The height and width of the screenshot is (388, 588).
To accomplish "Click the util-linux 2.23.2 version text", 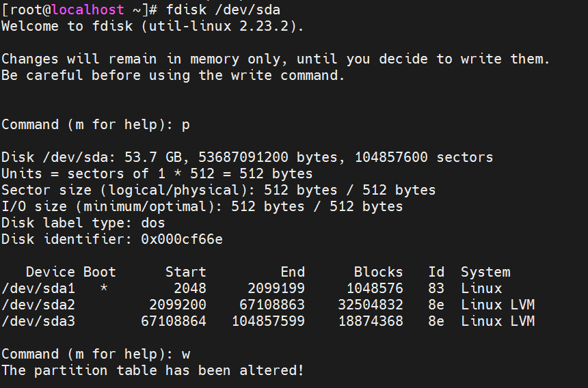I will pyautogui.click(x=243, y=26).
